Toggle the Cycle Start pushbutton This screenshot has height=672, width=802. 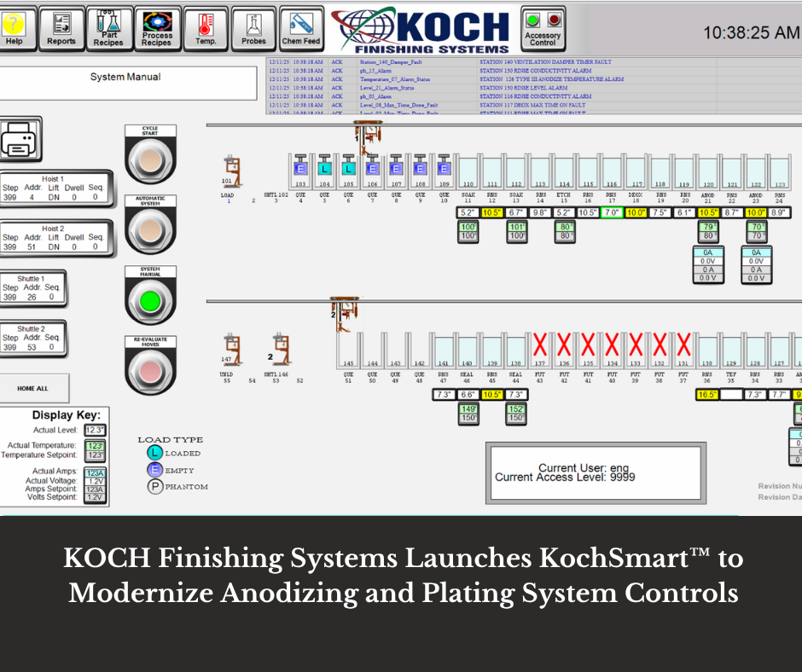(150, 160)
